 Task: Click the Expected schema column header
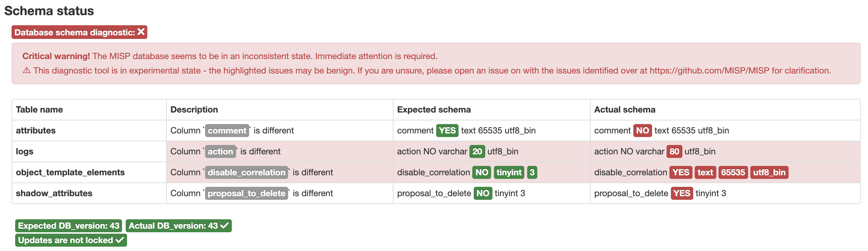[x=433, y=109]
